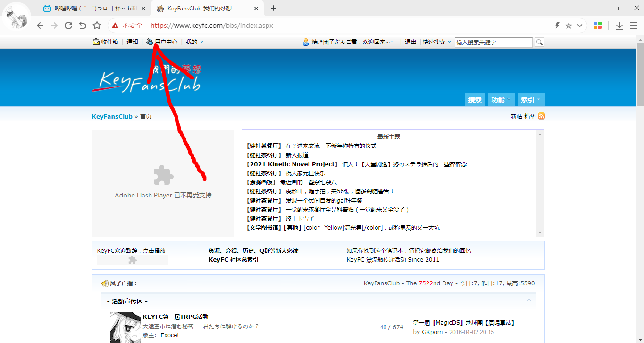Expand the 我的 dropdown menu
Image resolution: width=644 pixels, height=343 pixels.
point(194,42)
